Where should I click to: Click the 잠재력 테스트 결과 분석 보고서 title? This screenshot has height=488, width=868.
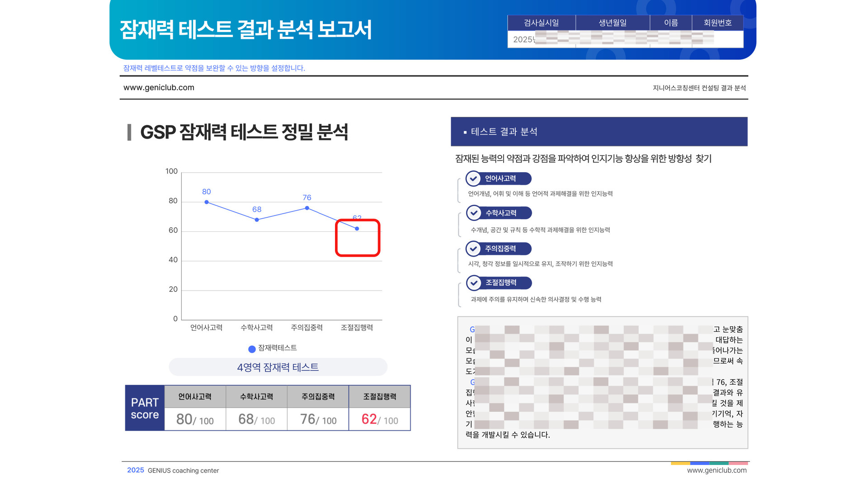point(245,30)
